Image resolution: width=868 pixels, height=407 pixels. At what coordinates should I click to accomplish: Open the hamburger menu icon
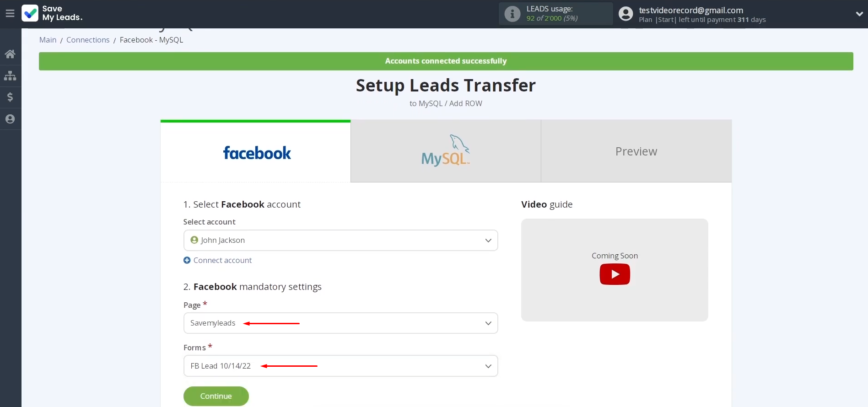10,14
